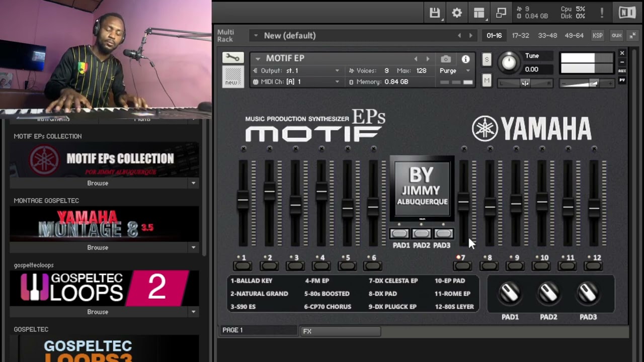Screen dimensions: 644x362
Task: Open the PAGE 1 tab
Action: coord(259,330)
